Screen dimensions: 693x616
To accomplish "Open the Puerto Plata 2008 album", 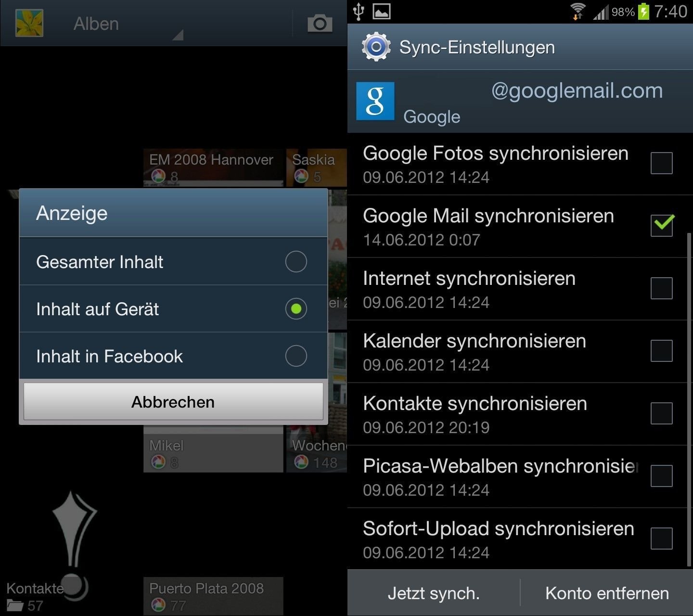I will click(x=213, y=597).
